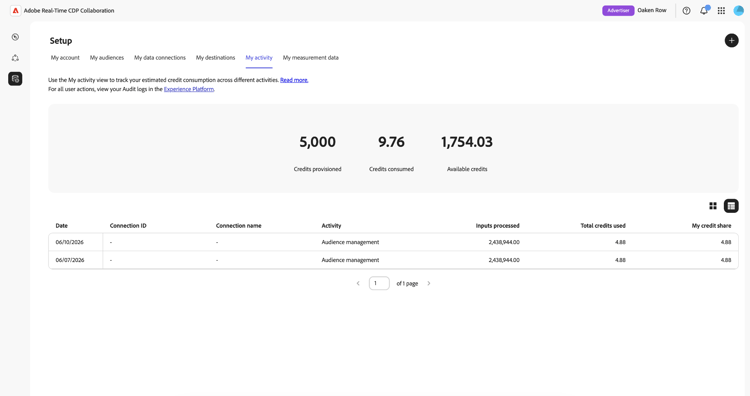Click Audience management in the 06/10/2026 row
The width and height of the screenshot is (750, 396).
[x=350, y=242]
